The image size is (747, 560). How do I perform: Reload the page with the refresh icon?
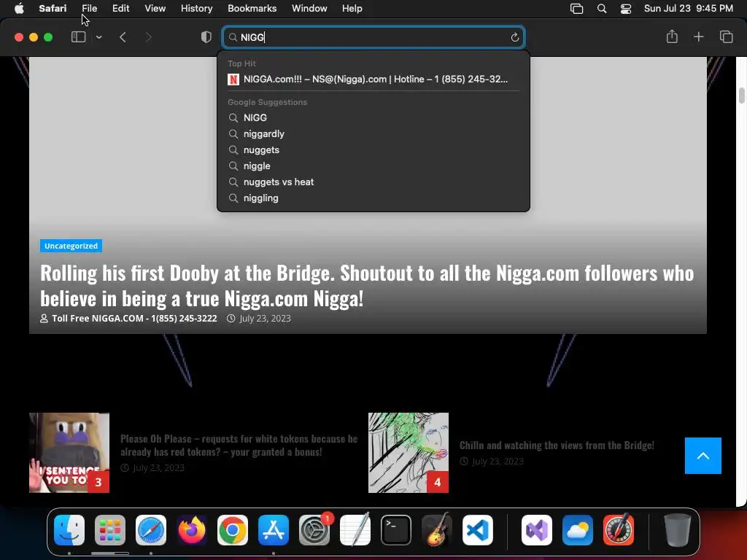pos(514,37)
